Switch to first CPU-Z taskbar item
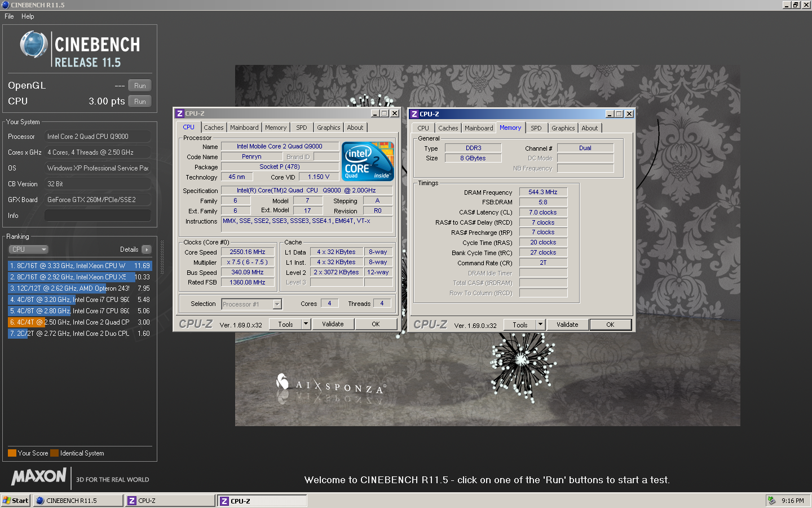This screenshot has height=508, width=812. [170, 501]
